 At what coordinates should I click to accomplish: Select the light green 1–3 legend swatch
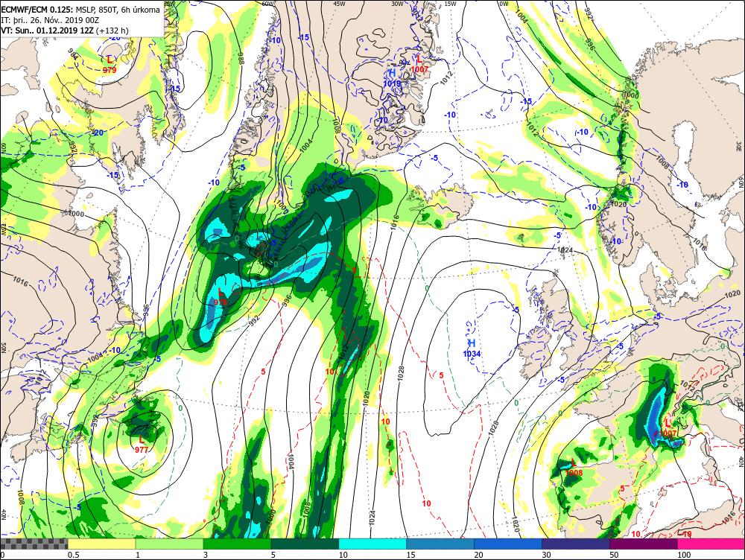pyautogui.click(x=170, y=544)
